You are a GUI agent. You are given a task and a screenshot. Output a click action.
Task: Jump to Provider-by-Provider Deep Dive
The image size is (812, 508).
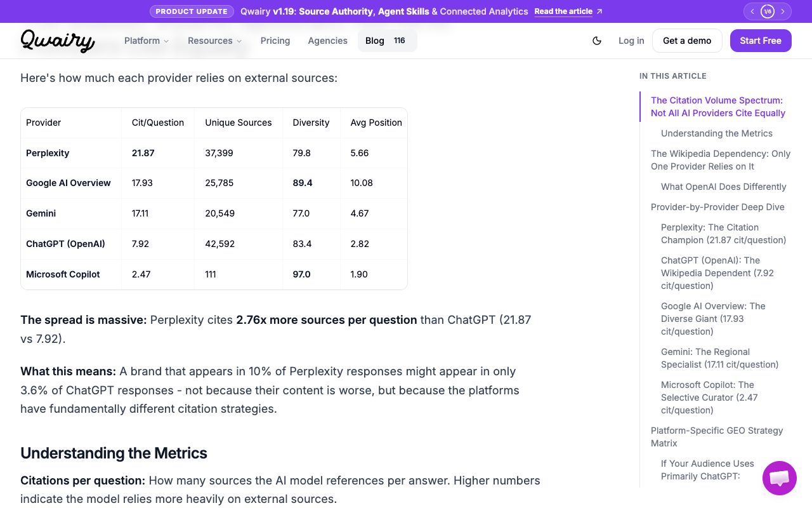[717, 207]
